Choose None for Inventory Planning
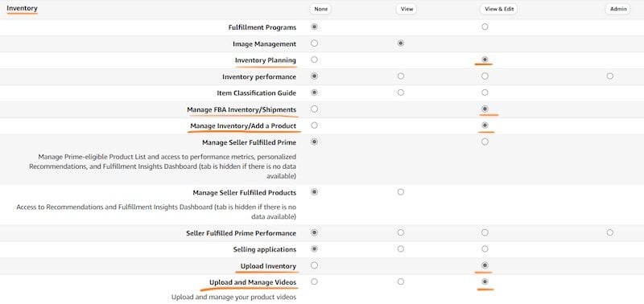The width and height of the screenshot is (644, 304). pyautogui.click(x=314, y=60)
